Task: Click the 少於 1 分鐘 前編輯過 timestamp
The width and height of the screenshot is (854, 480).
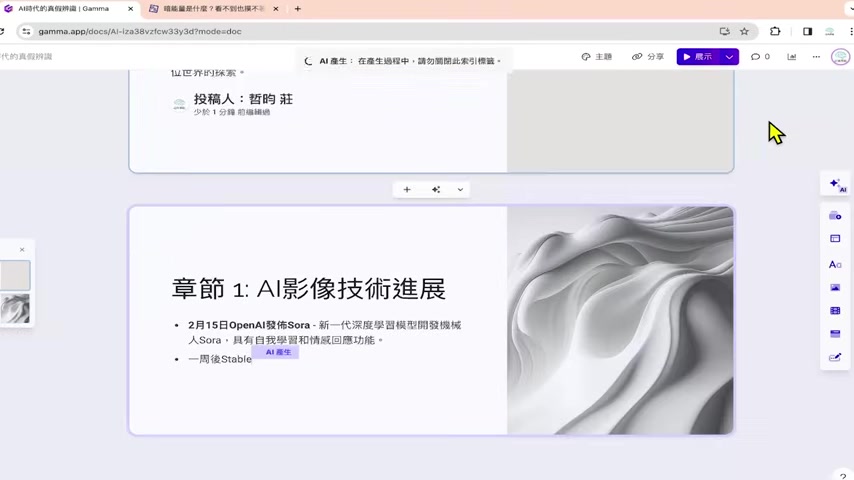Action: tap(232, 112)
